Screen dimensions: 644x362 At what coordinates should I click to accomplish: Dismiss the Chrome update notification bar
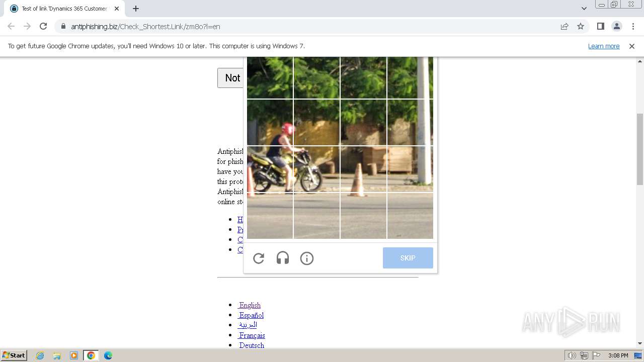(632, 46)
